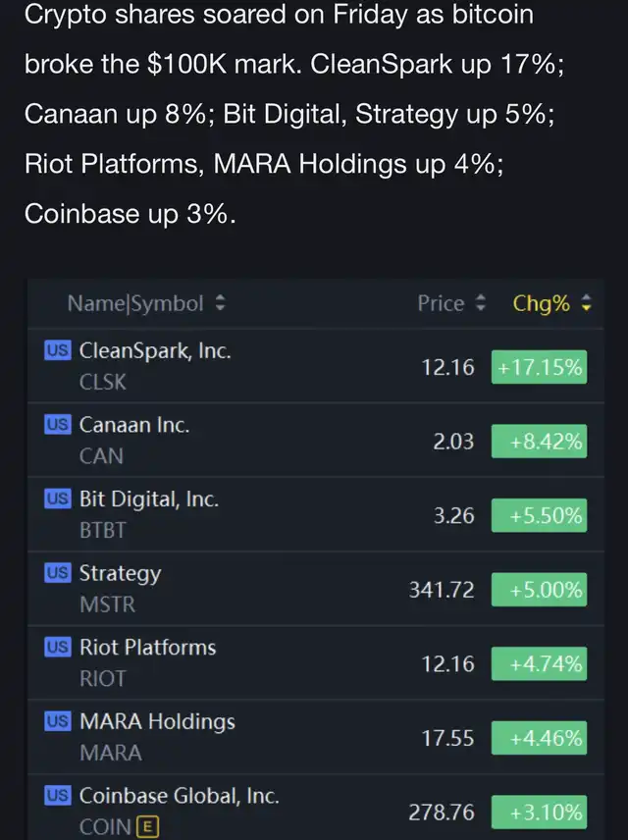
Task: Open Riot Platforms RIOT row
Action: pyautogui.click(x=316, y=662)
